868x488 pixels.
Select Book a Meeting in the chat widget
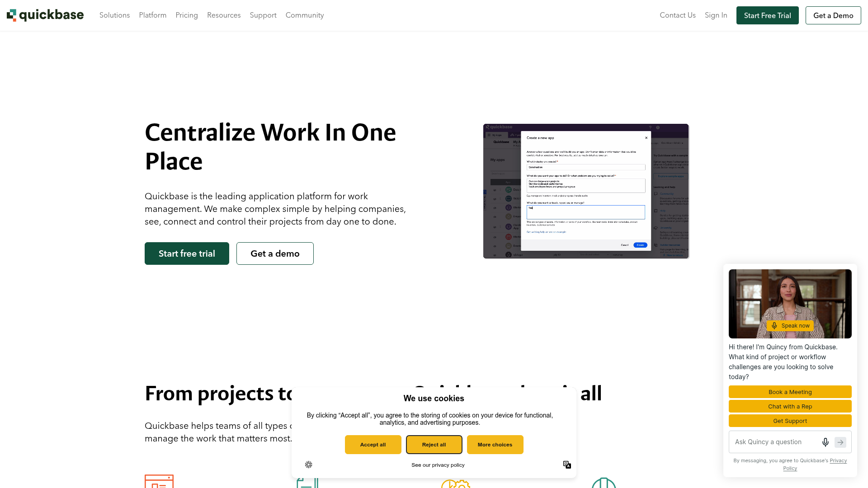(790, 392)
